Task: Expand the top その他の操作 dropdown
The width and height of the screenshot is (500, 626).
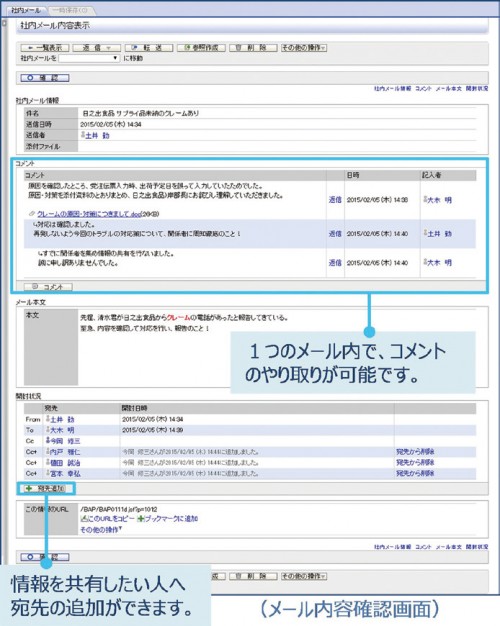Action: [x=304, y=48]
